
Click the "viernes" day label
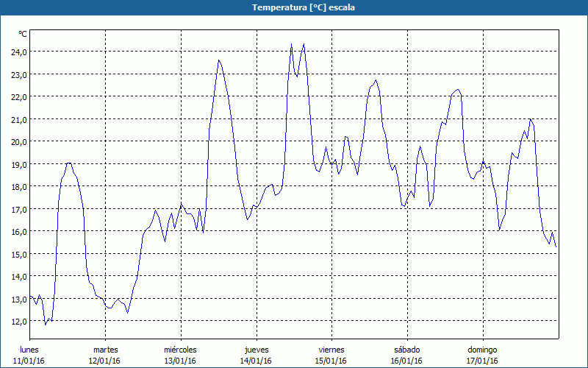331,350
